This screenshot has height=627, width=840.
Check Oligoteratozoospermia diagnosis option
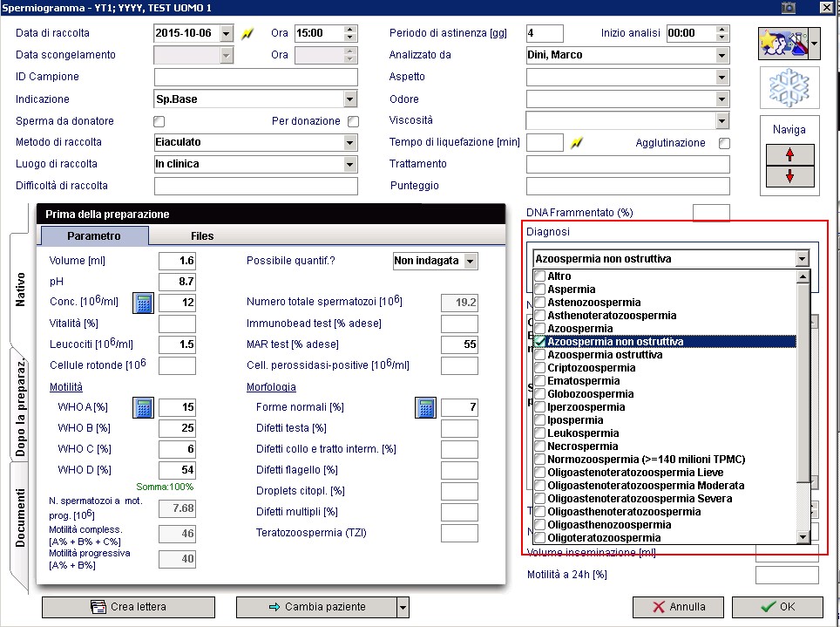(540, 538)
